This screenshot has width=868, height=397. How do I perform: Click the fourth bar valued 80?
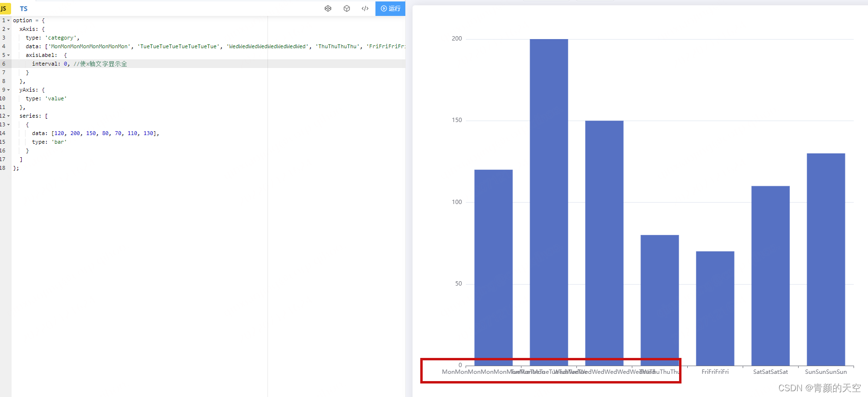coord(659,300)
